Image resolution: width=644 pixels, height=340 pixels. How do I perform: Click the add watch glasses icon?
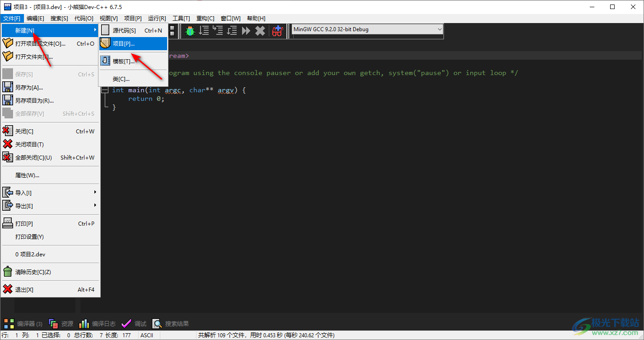point(277,31)
